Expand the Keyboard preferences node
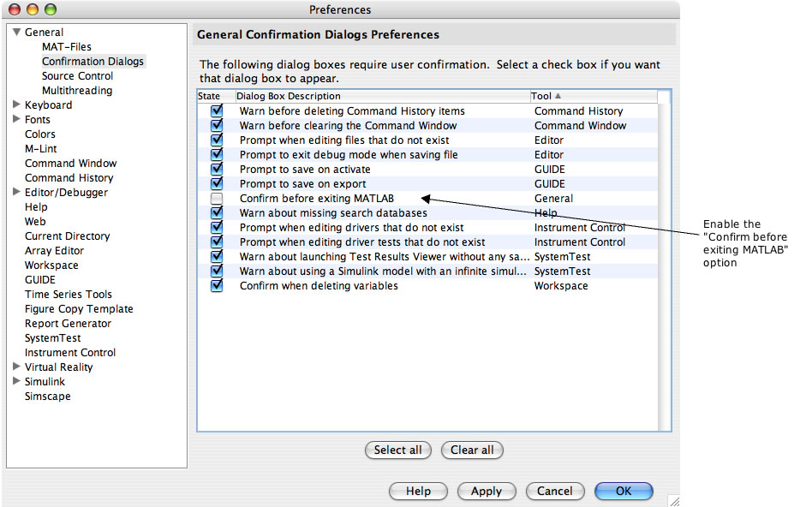Screen dimensions: 812x507 [16, 105]
